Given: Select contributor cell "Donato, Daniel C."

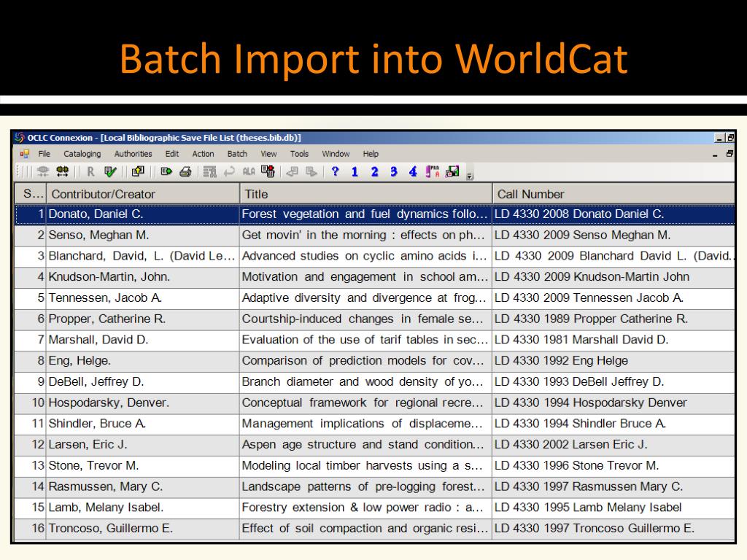Looking at the screenshot, I should [x=142, y=214].
